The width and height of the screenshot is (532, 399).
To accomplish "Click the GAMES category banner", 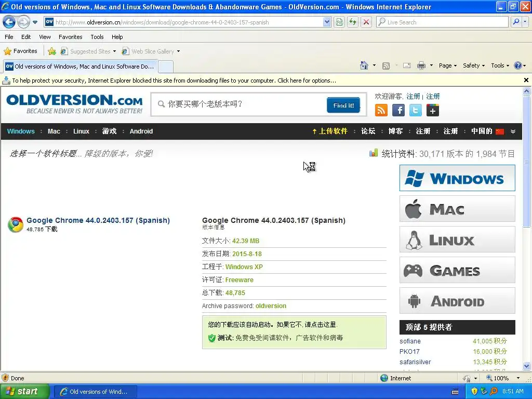I will coord(457,270).
